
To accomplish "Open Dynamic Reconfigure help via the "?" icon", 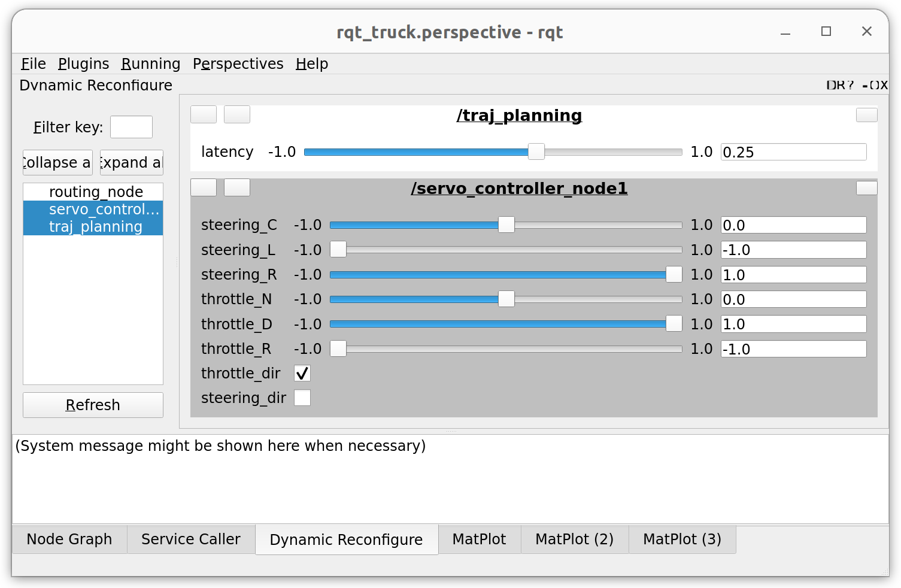I will (850, 85).
